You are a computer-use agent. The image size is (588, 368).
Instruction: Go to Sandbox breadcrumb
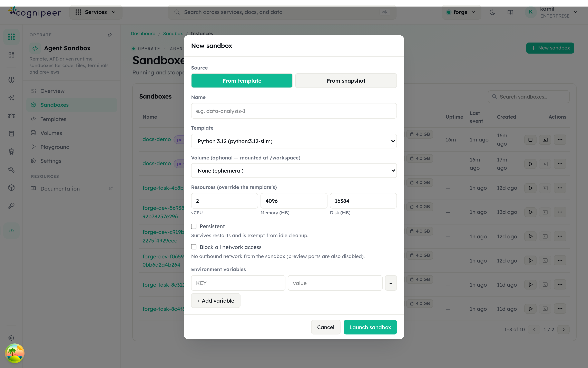[173, 34]
